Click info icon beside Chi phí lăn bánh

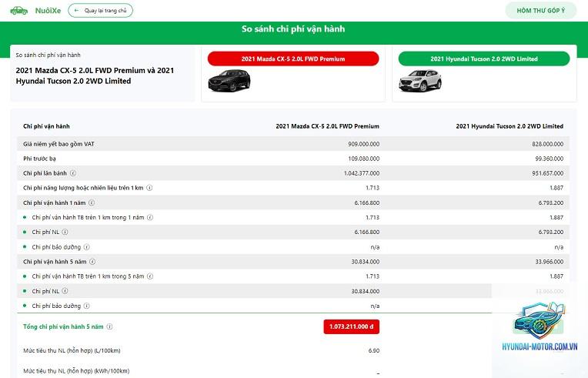pos(73,173)
